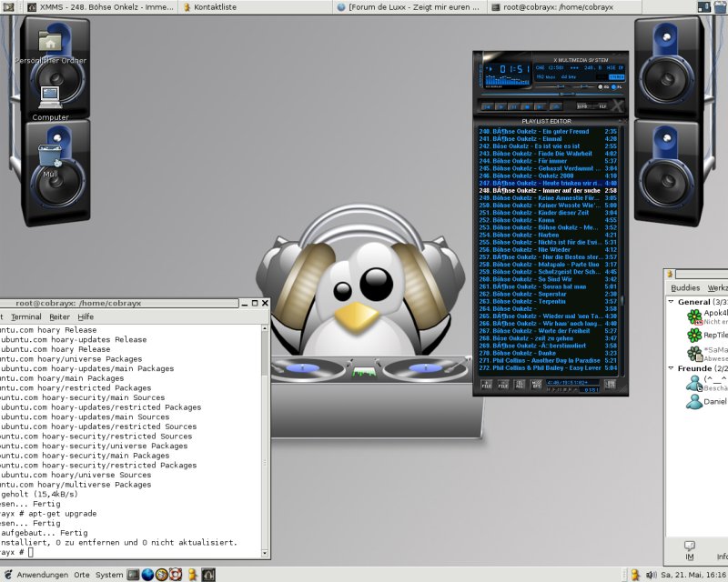Select buddy Apok4 in General group
Viewport: 728px width, 582px height.
click(x=707, y=316)
